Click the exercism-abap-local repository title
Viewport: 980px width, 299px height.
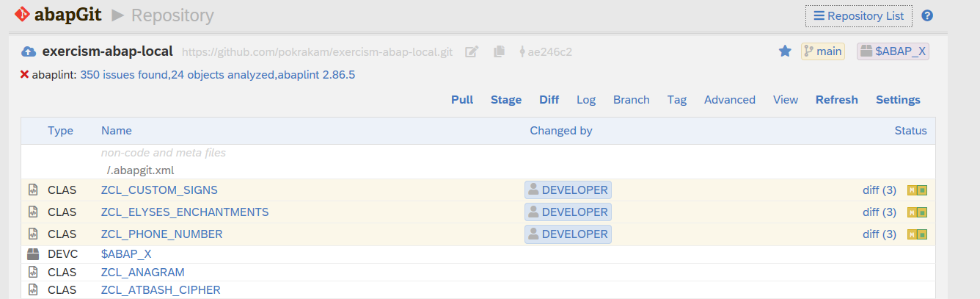pyautogui.click(x=107, y=51)
